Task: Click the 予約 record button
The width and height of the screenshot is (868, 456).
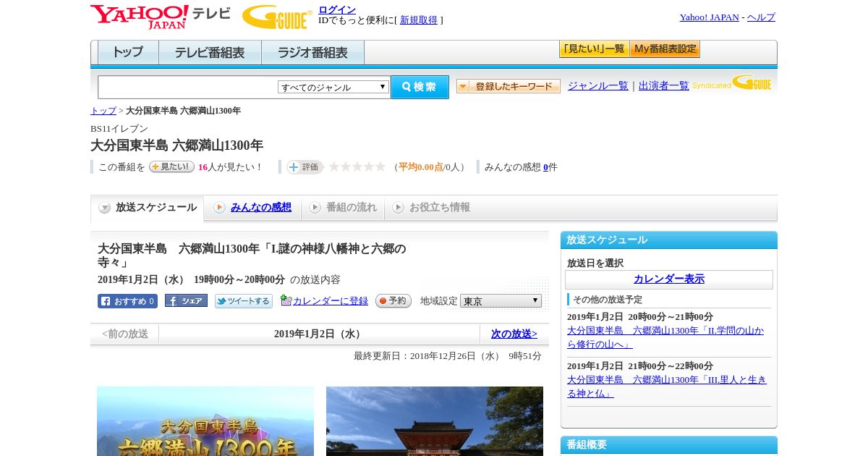Action: pos(393,301)
